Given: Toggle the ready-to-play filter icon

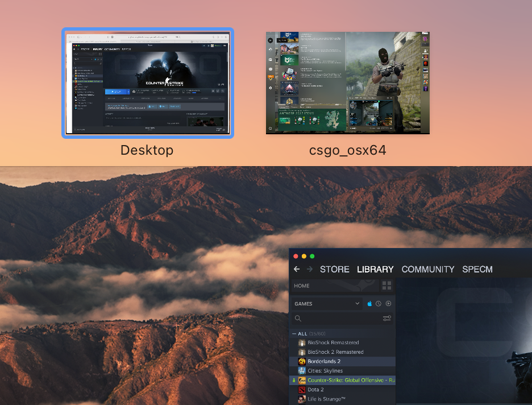Looking at the screenshot, I should pos(388,304).
